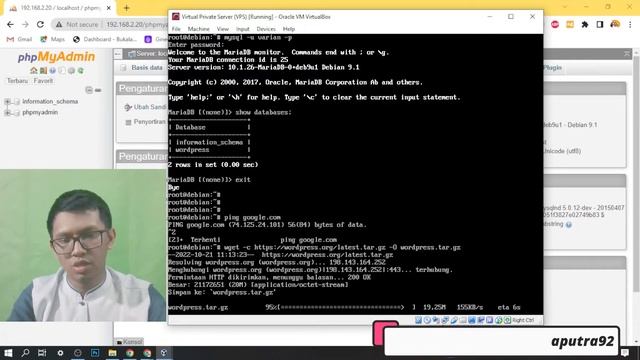Click the phpMyAdmin navigation settings gear icon
This screenshot has height=360, width=640.
(x=71, y=71)
